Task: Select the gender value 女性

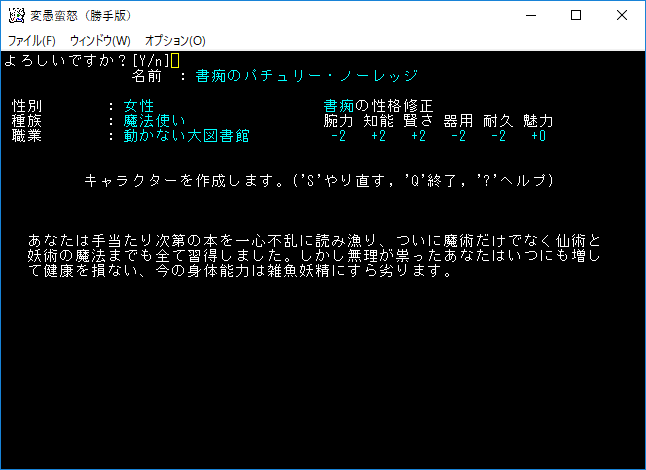Action: coord(139,106)
